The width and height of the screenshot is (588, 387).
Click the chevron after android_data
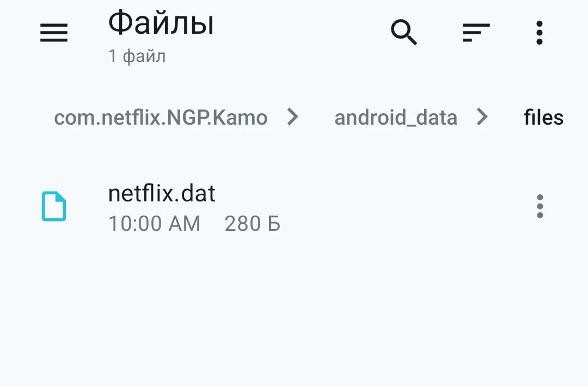[482, 116]
